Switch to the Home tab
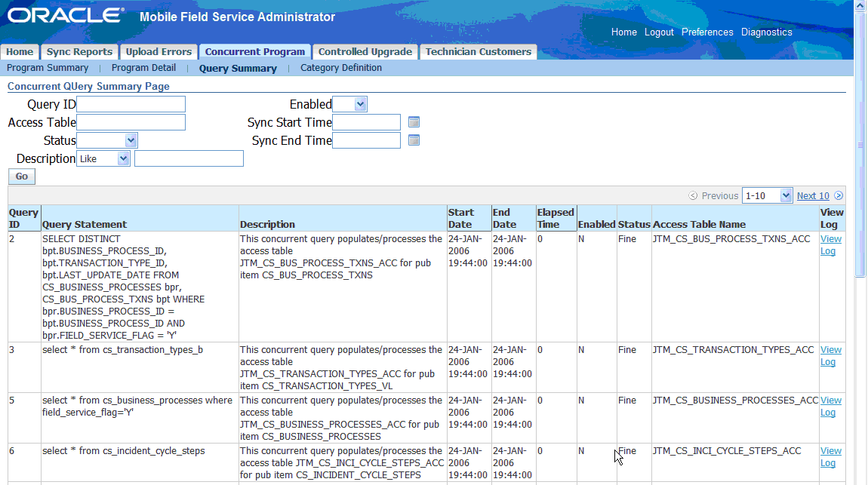This screenshot has height=485, width=868. point(20,51)
